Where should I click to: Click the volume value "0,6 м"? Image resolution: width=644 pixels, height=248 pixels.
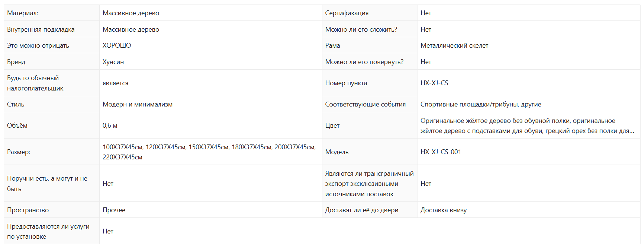click(110, 125)
